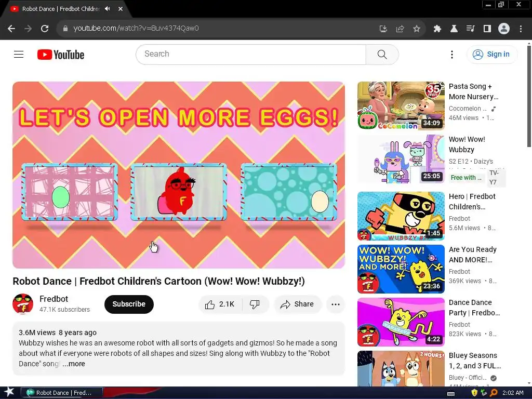Open YouTube settings three-dot menu
The width and height of the screenshot is (532, 399).
(451, 54)
